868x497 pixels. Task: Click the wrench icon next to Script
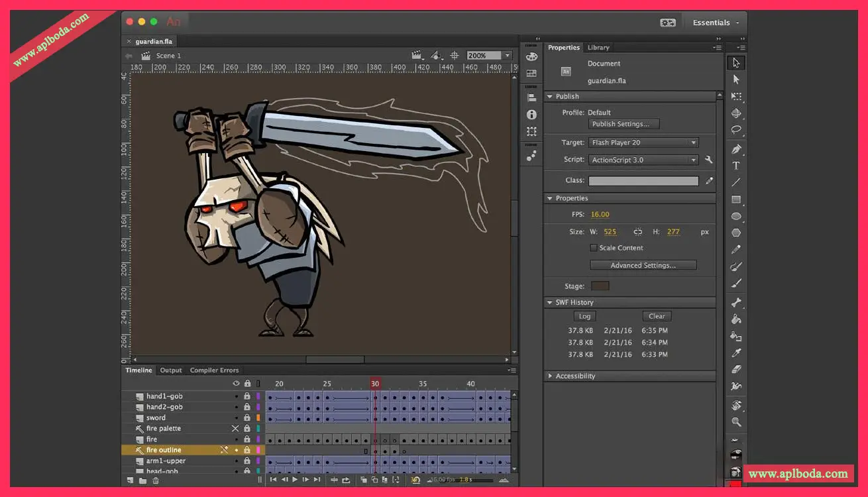tap(709, 160)
